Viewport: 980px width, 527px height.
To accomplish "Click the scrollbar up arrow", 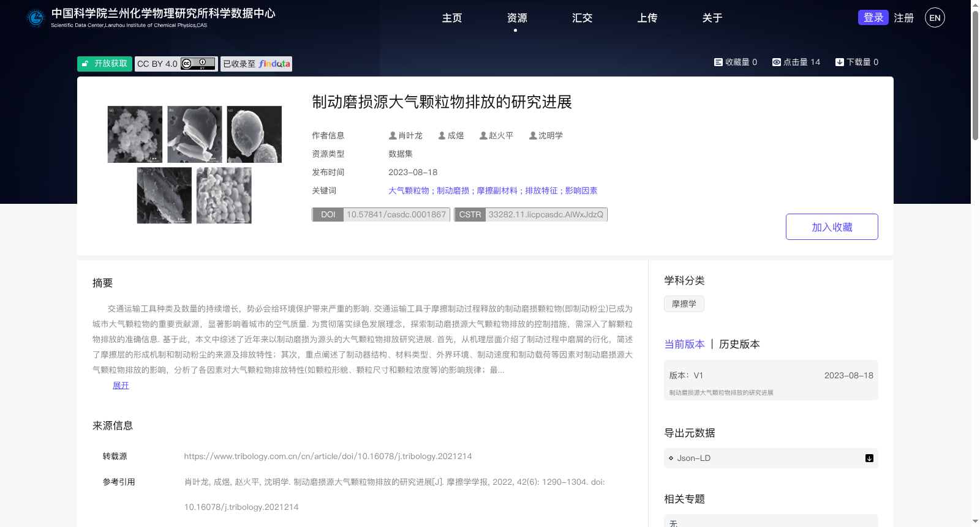I will 975,5.
